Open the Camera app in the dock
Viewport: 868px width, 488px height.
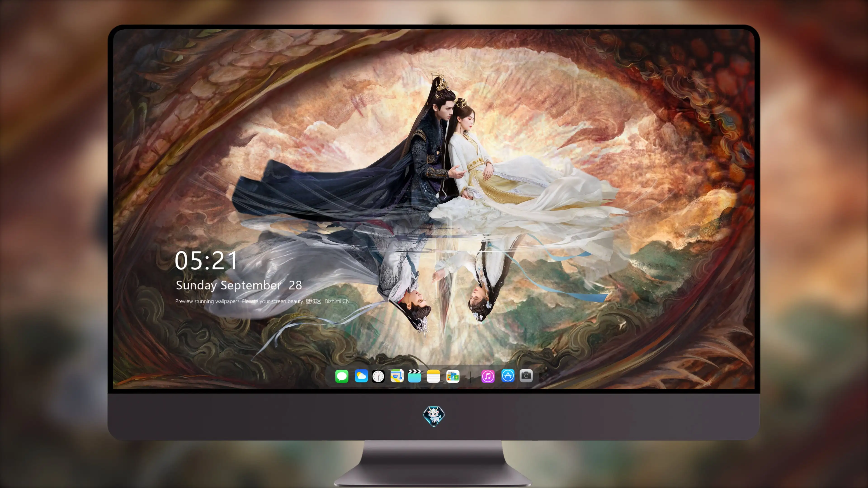526,375
